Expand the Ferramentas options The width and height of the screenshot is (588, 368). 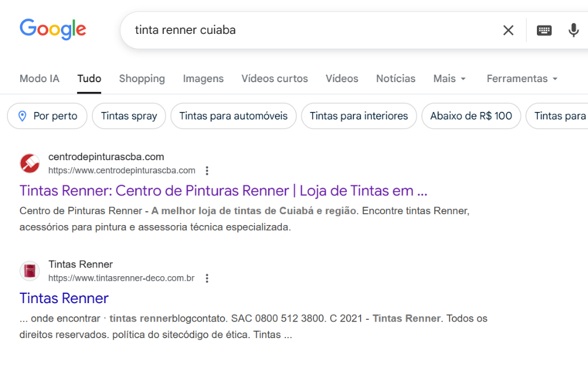tap(521, 78)
